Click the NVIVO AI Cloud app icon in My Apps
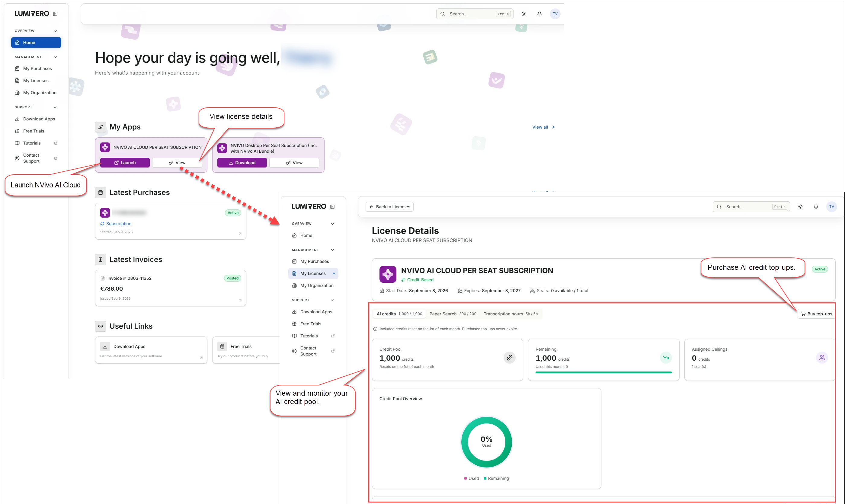The image size is (845, 504). (x=105, y=147)
